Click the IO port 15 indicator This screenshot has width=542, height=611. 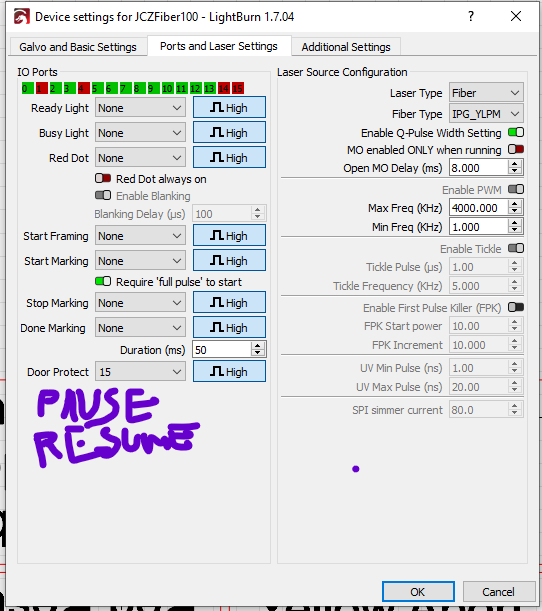(238, 88)
